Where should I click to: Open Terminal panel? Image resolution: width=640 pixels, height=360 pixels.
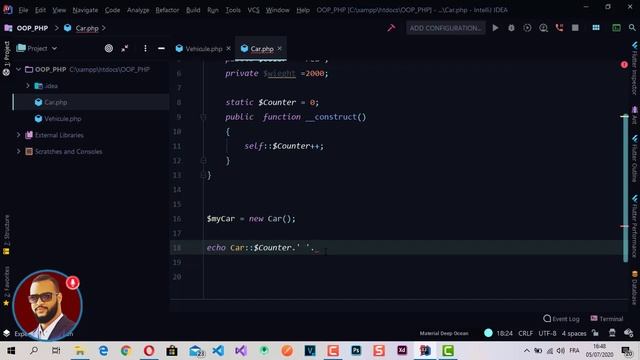click(607, 318)
